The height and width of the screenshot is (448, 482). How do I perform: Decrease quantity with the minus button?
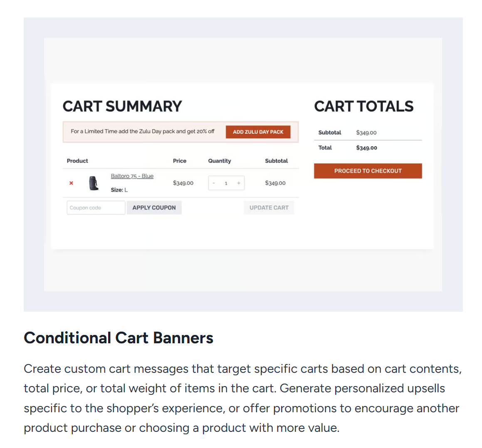click(x=214, y=183)
